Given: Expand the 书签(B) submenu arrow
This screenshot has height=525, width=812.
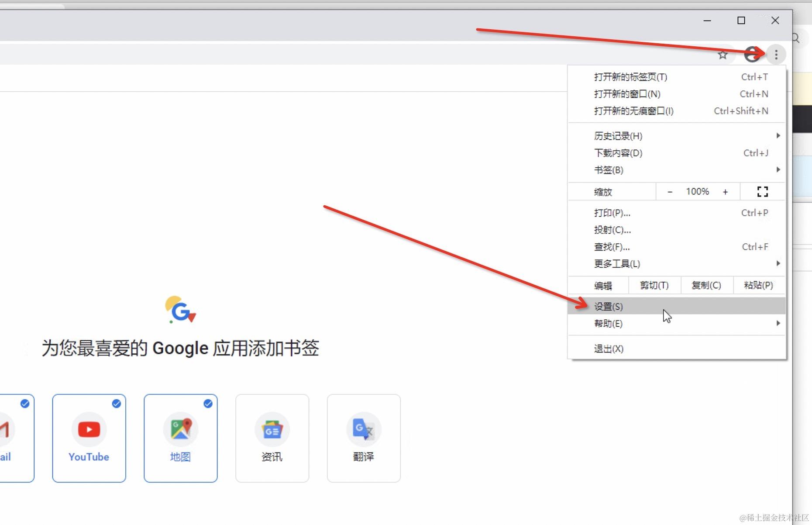Looking at the screenshot, I should 778,169.
